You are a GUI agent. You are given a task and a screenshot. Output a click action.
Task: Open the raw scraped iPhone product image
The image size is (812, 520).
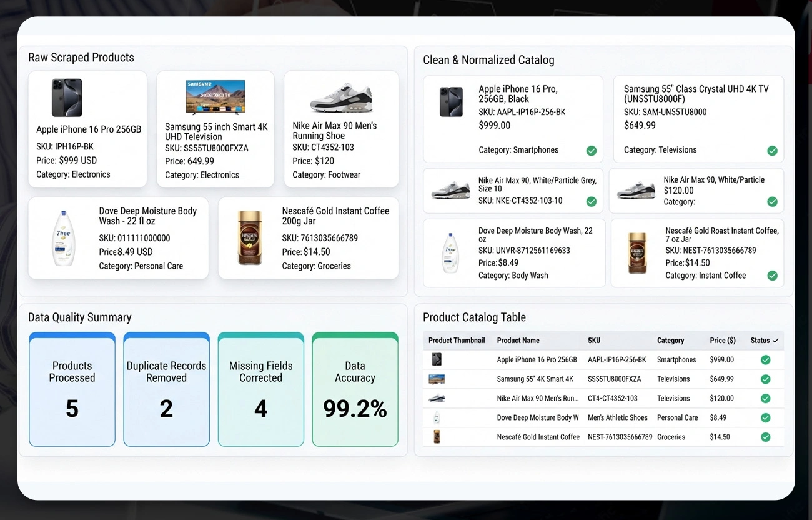click(67, 97)
